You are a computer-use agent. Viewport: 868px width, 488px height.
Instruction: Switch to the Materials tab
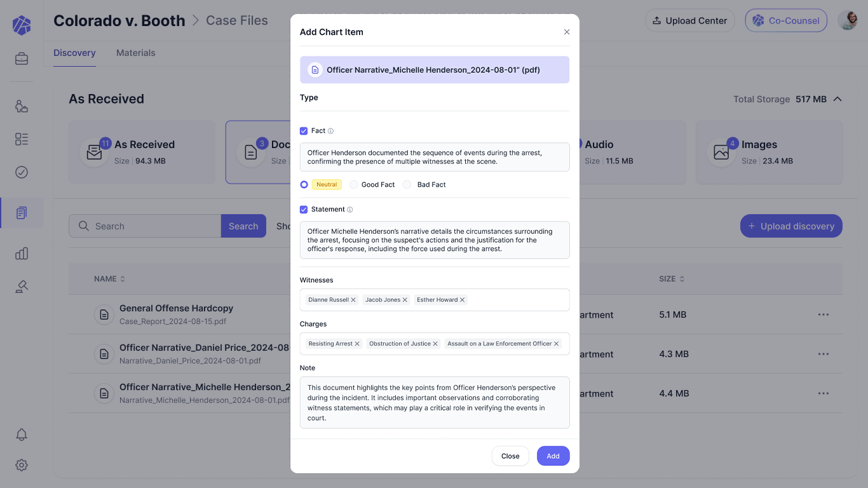point(135,53)
